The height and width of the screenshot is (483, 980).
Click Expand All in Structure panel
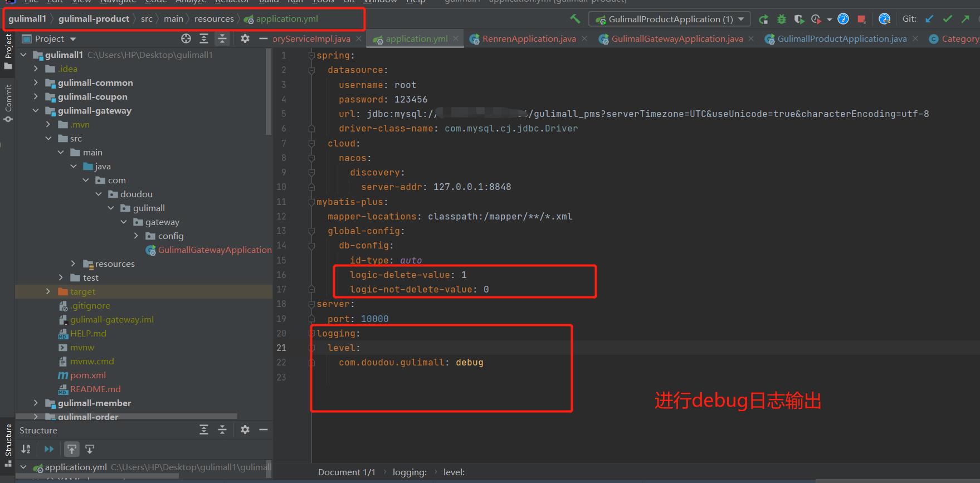pyautogui.click(x=204, y=430)
